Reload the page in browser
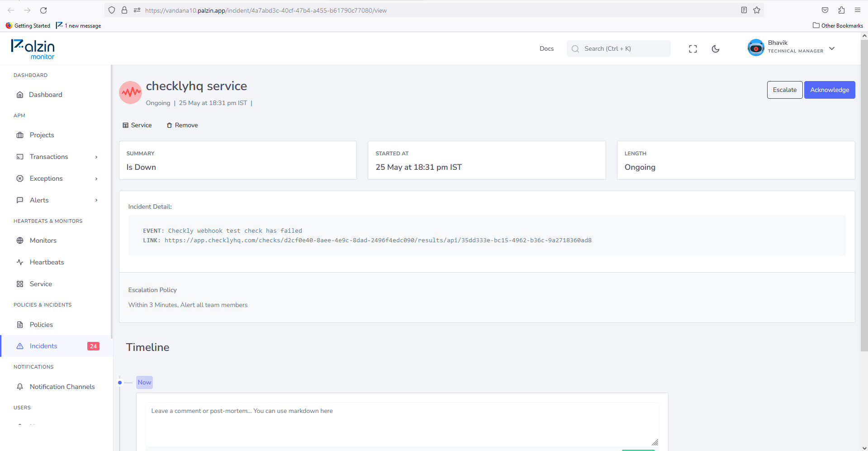Screen dimensions: 868x451 [x=43, y=10]
